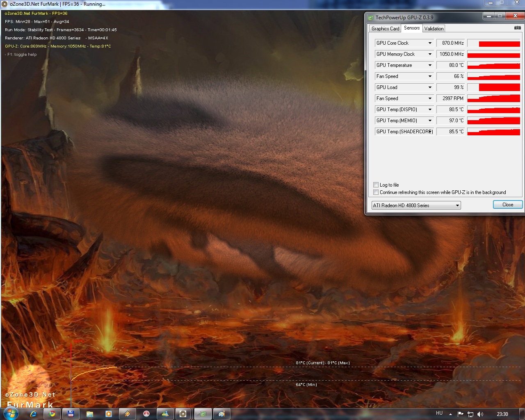The height and width of the screenshot is (420, 525).
Task: Open the Fan Speed RPM sensor dropdown
Action: (430, 98)
